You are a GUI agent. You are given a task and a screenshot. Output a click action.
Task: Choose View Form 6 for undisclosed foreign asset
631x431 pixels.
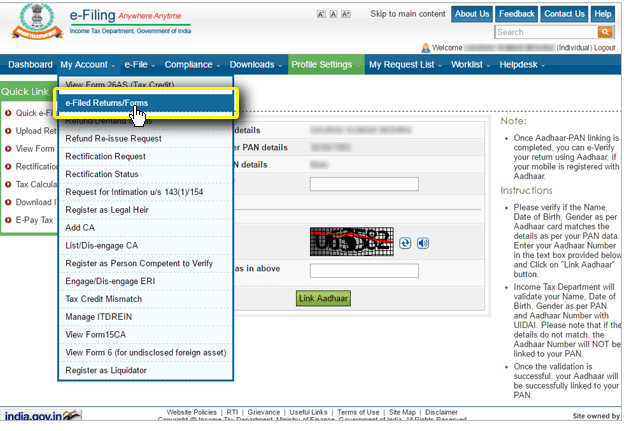[x=146, y=353]
